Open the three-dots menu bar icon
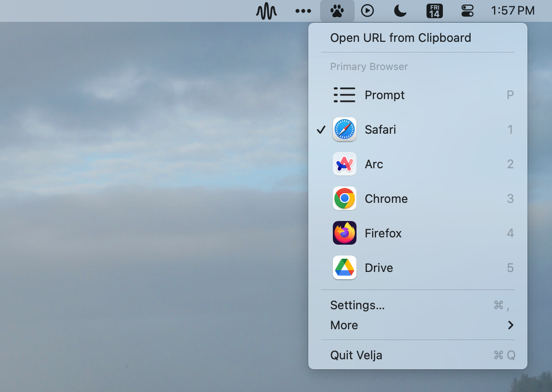Screen dimensions: 552x392 coord(303,11)
